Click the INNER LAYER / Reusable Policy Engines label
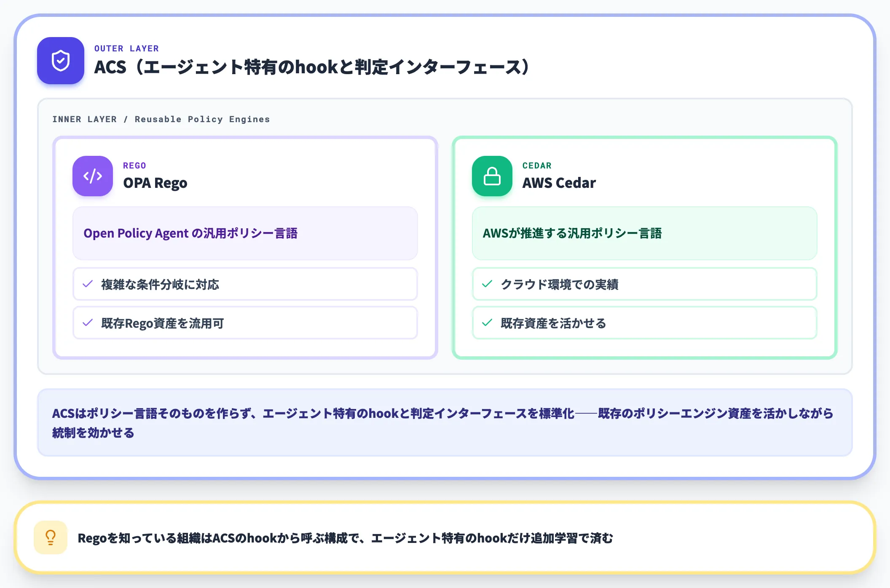Image resolution: width=890 pixels, height=588 pixels. click(x=161, y=119)
